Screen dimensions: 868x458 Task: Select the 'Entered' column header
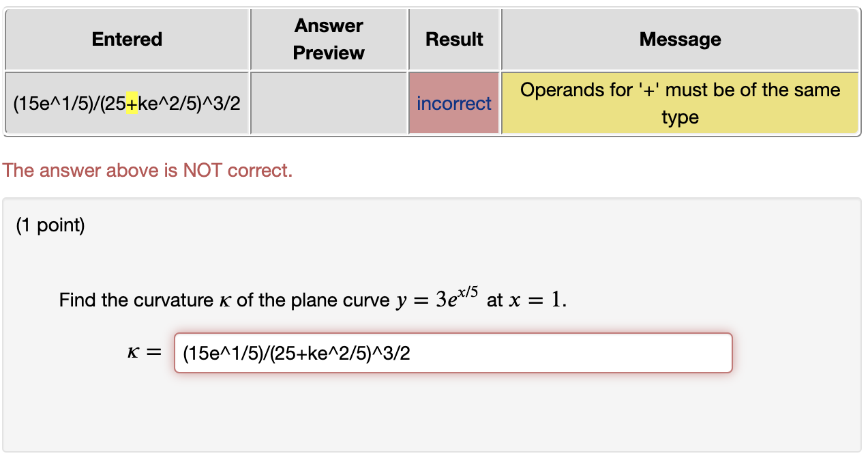[126, 39]
